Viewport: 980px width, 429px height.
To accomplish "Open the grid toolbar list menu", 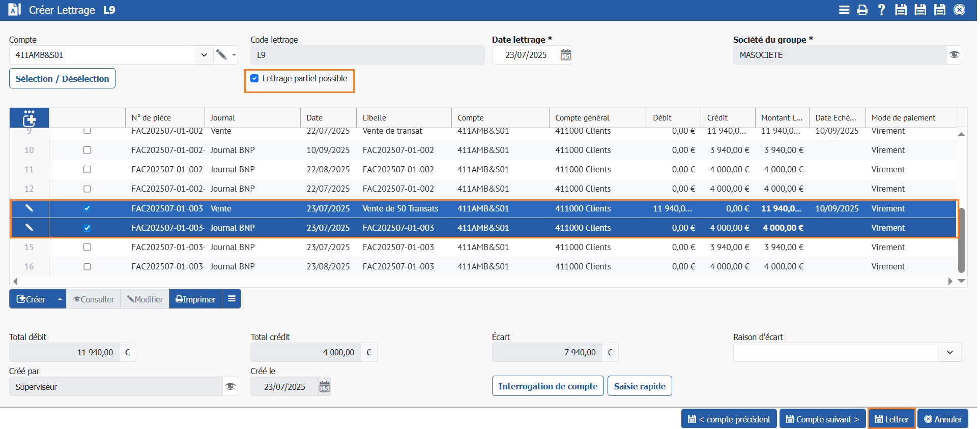I will (x=232, y=299).
